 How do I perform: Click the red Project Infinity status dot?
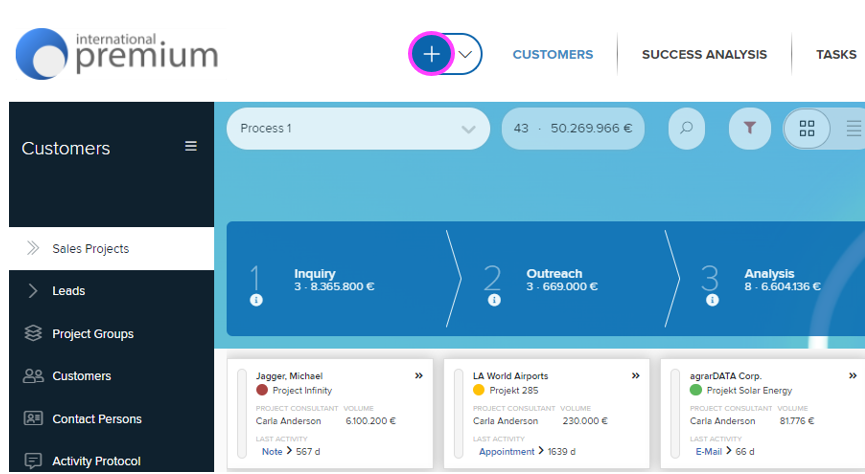[262, 391]
